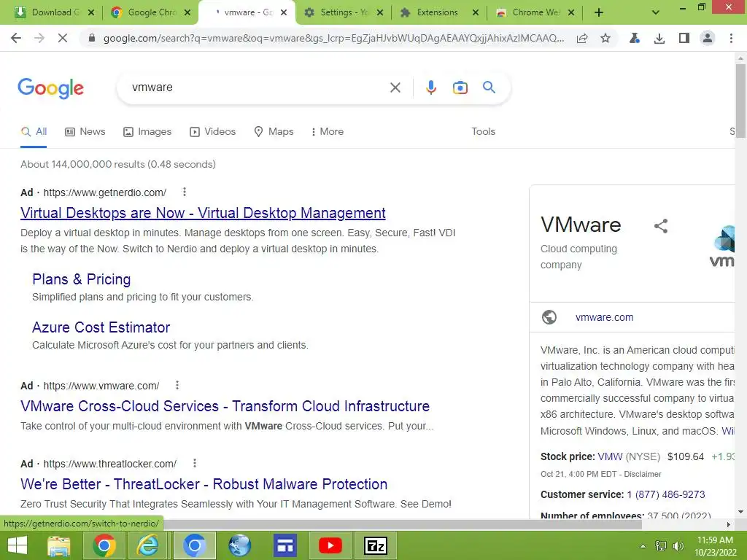Switch to News results
The height and width of the screenshot is (560, 747).
tap(85, 131)
